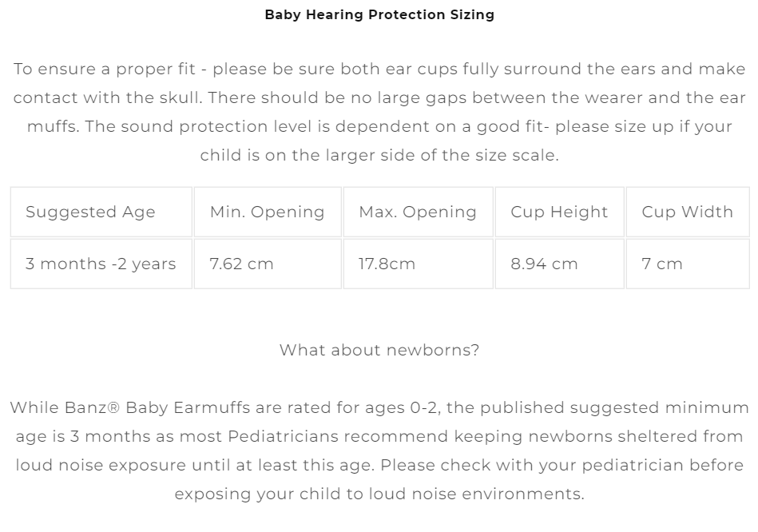Click the 17.8cm table cell

(387, 264)
